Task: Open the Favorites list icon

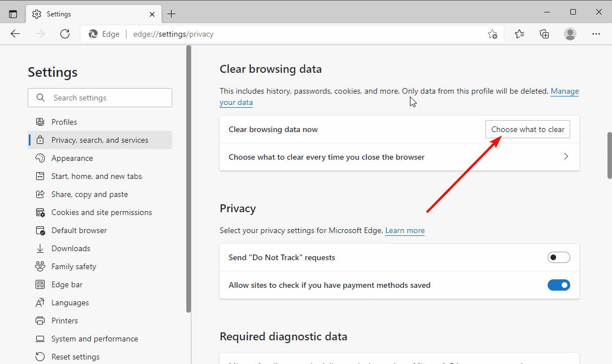Action: [x=519, y=34]
